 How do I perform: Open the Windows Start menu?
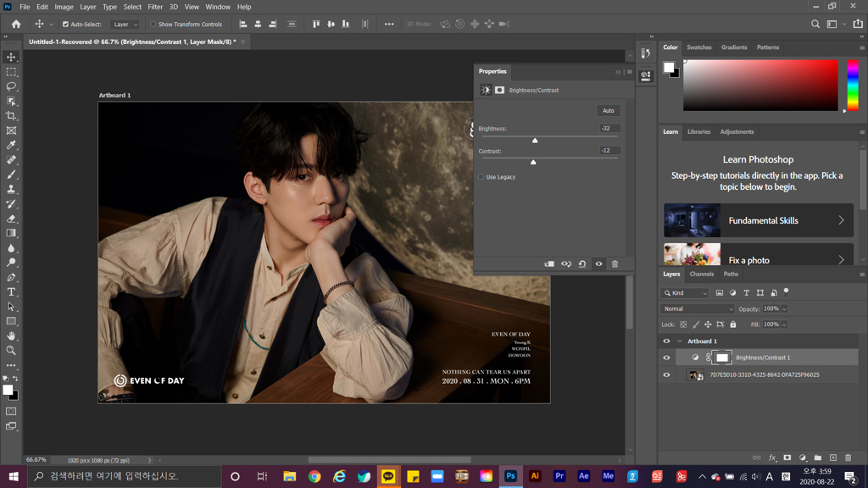click(14, 476)
